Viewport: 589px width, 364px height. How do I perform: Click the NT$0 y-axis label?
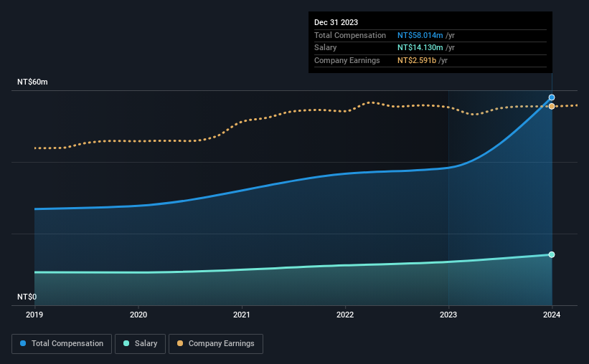pyautogui.click(x=27, y=297)
